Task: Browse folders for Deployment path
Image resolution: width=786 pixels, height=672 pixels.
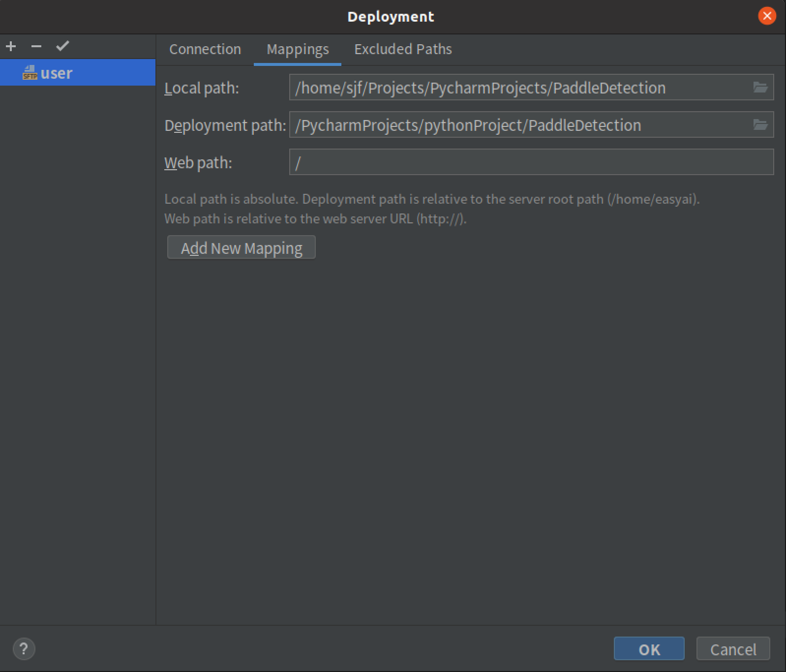Action: click(x=760, y=125)
